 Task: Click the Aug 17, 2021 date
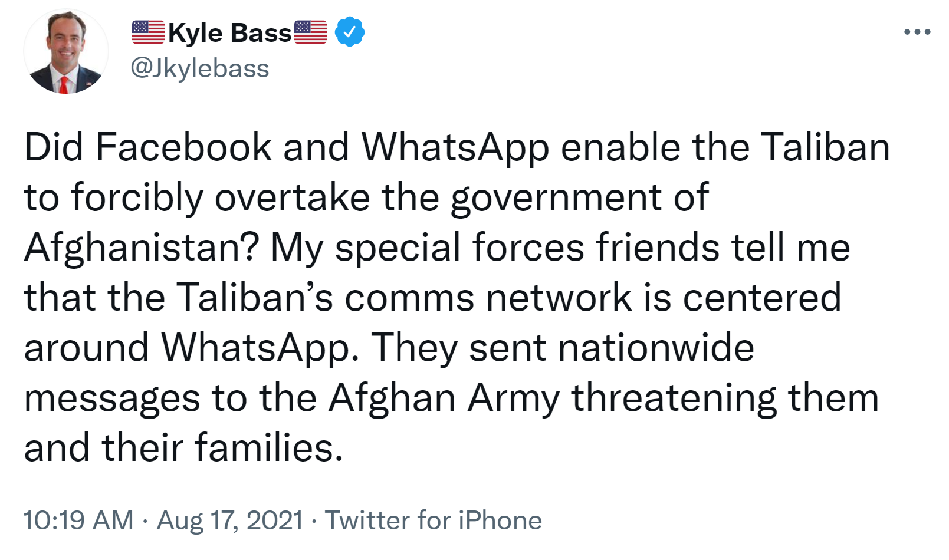click(229, 521)
